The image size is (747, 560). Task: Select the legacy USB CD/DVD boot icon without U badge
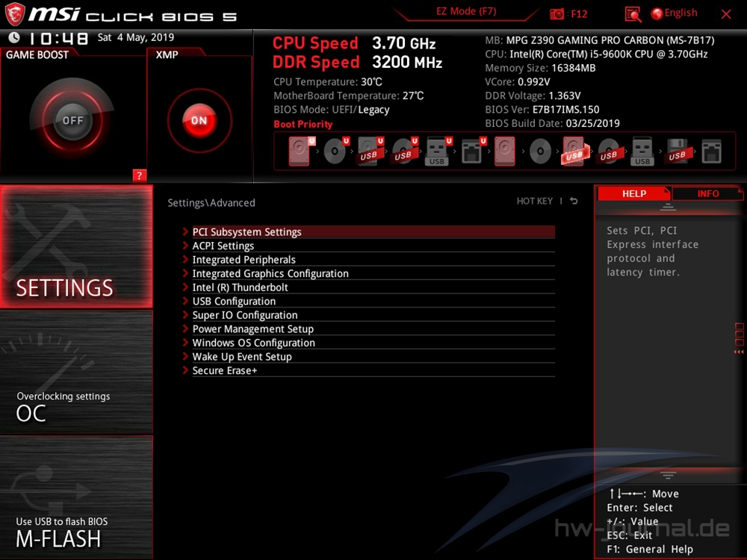[610, 151]
